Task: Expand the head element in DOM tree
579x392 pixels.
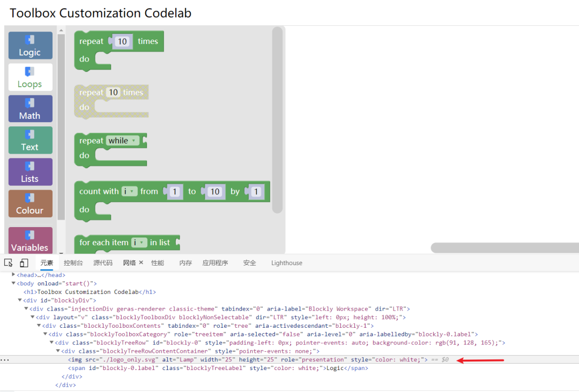Action: [x=13, y=275]
